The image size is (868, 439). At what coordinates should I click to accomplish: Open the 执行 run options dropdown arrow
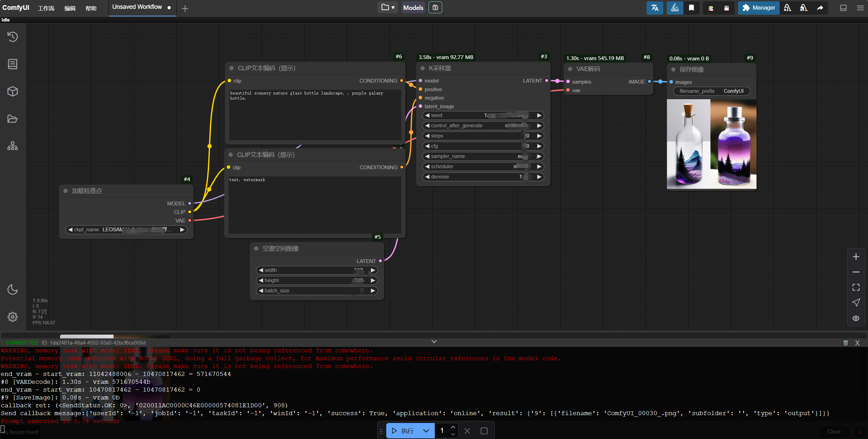[x=426, y=431]
